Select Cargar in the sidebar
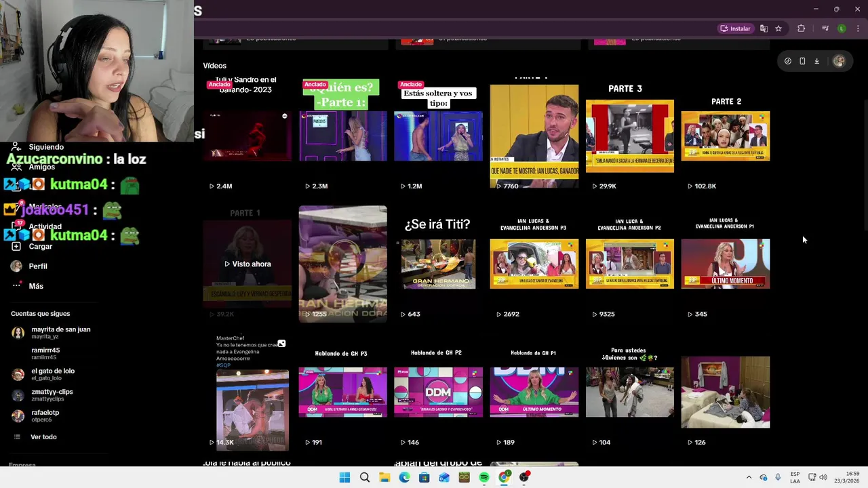This screenshot has height=488, width=868. tap(40, 246)
